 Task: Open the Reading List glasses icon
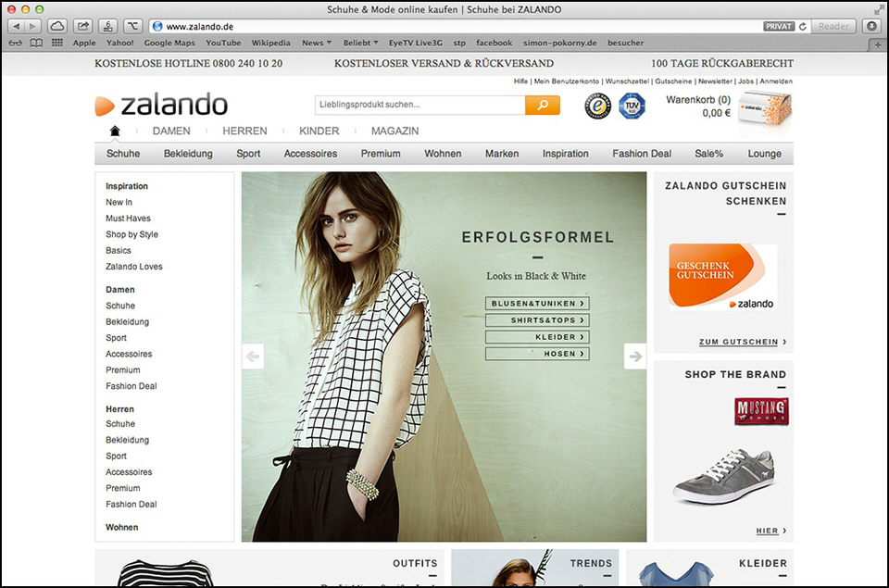[x=16, y=44]
